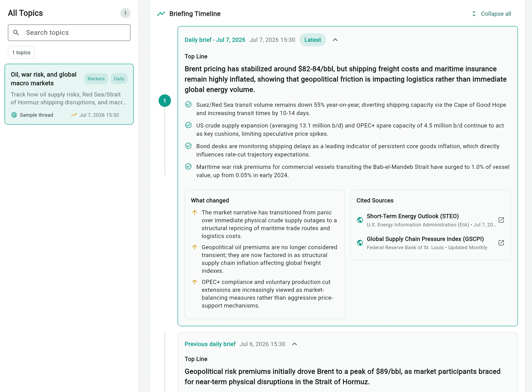The image size is (532, 392).
Task: Click the Collapse all arrows icon
Action: click(474, 14)
